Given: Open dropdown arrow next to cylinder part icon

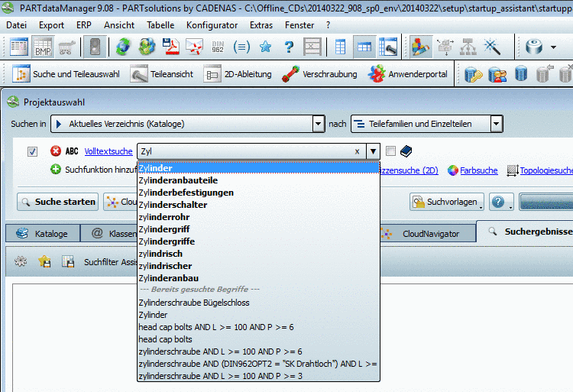Looking at the screenshot, I should pos(553,47).
